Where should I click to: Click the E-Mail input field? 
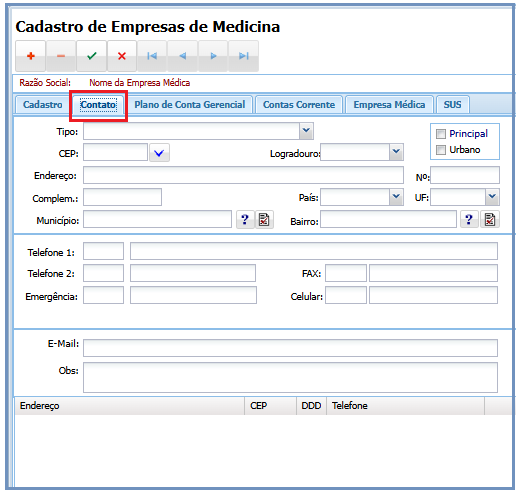[x=290, y=348]
